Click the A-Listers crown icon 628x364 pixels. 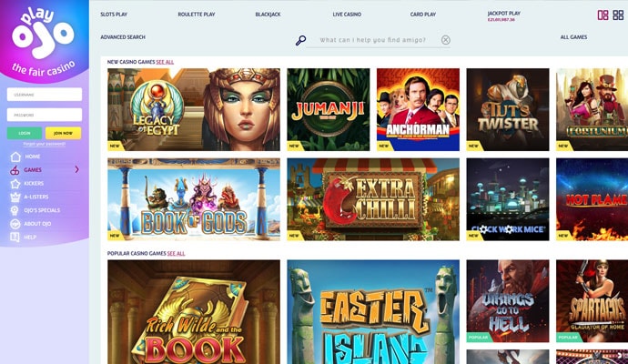click(15, 197)
